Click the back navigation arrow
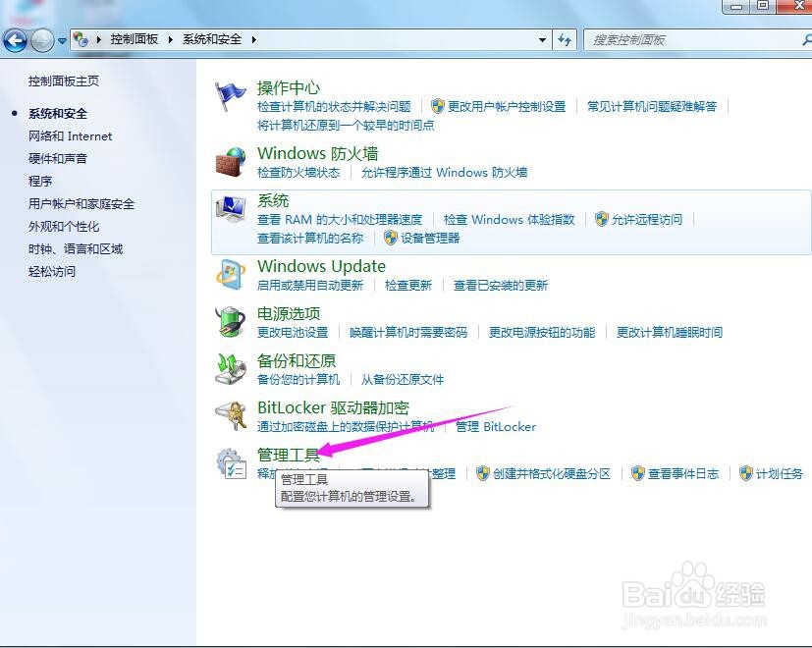Viewport: 812px width, 648px height. 16,40
